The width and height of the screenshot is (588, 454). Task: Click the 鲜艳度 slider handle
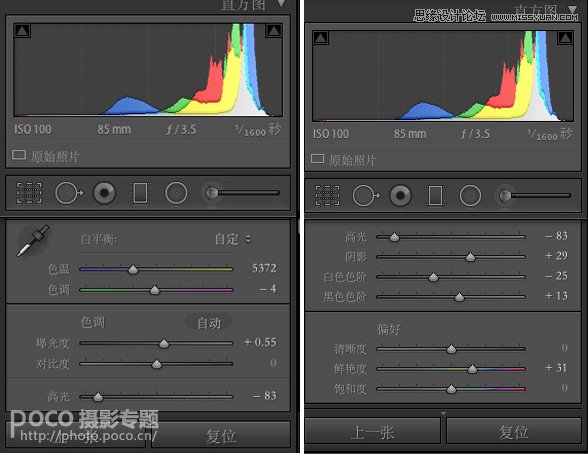point(472,369)
